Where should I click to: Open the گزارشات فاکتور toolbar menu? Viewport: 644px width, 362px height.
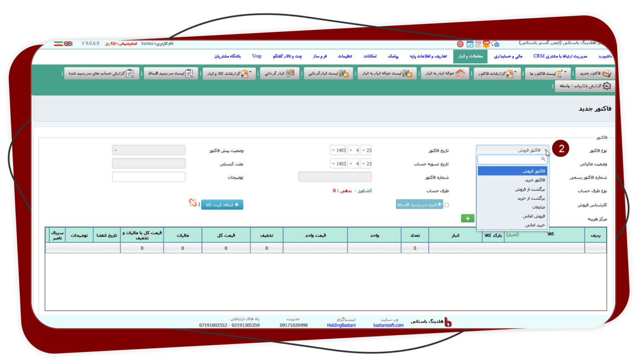(497, 73)
